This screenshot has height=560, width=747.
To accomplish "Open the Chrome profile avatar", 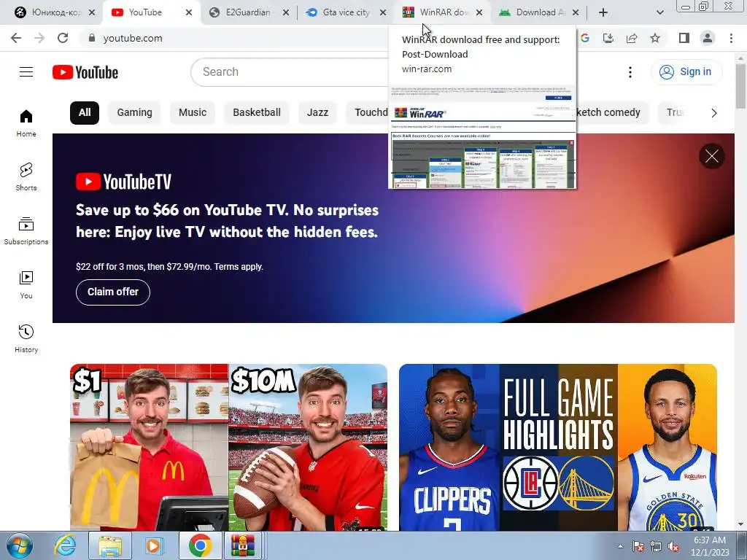I will click(x=708, y=38).
